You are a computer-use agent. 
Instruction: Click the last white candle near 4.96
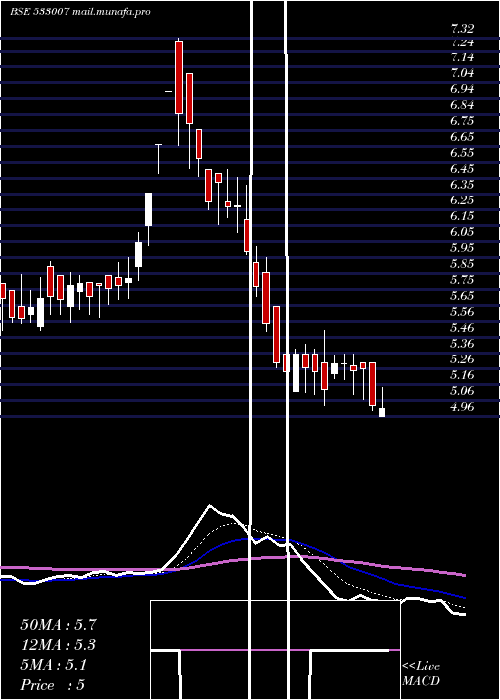pyautogui.click(x=382, y=412)
